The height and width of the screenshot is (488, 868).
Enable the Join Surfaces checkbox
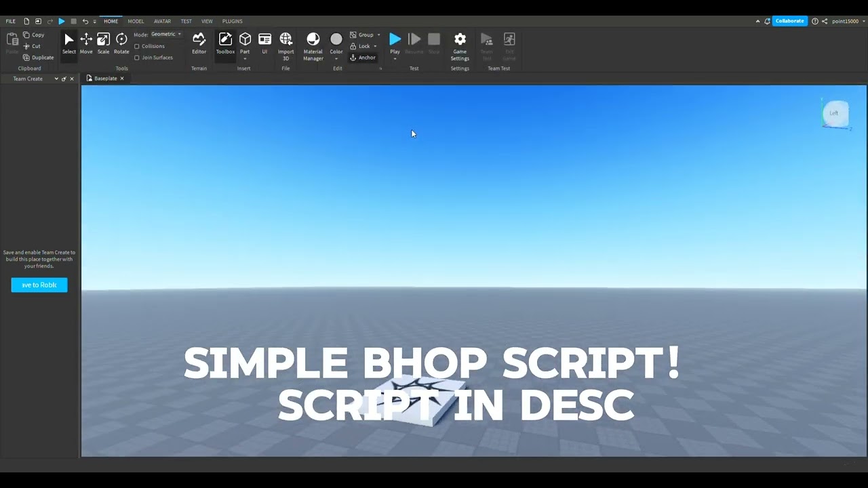(137, 58)
